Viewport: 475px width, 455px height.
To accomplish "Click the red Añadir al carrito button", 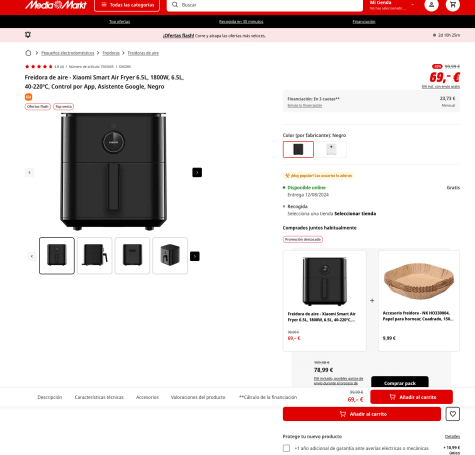I will pos(362,414).
